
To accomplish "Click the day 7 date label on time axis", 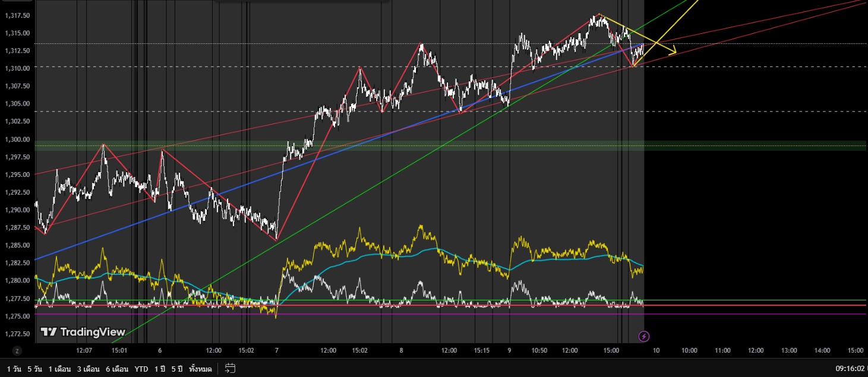I will pyautogui.click(x=277, y=351).
